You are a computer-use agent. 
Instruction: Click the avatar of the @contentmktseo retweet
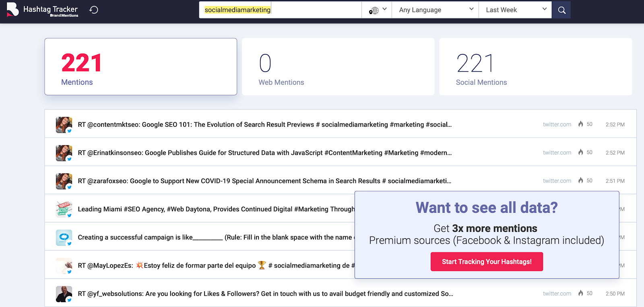(x=64, y=125)
